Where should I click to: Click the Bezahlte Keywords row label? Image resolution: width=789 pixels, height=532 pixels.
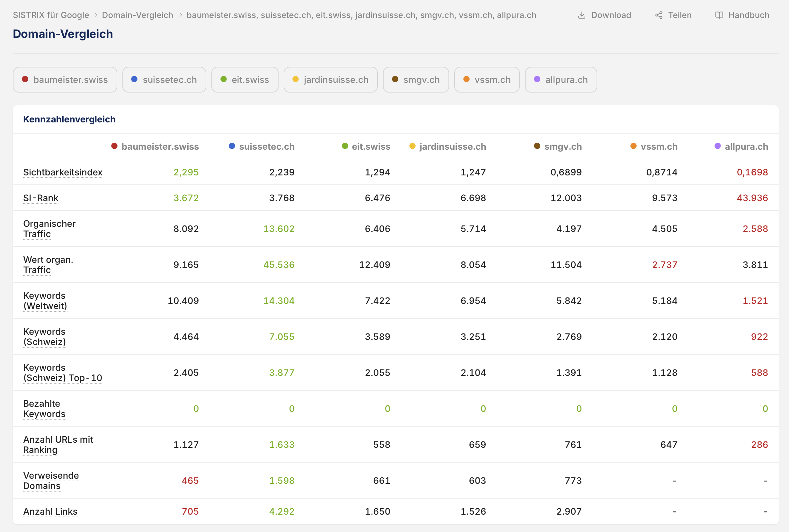click(44, 409)
